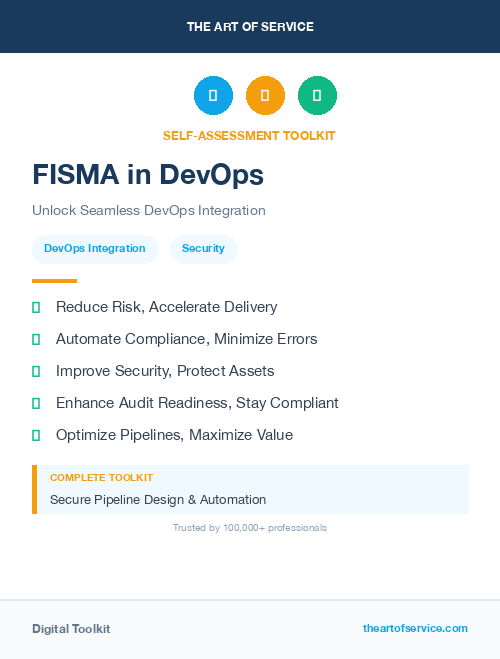Click the orange circle icon

(265, 95)
